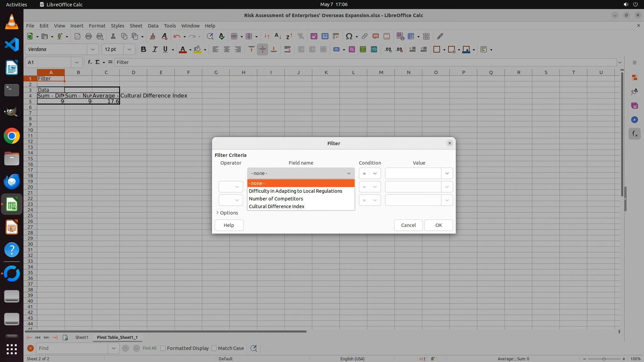
Task: Switch to the Sheet1 tab
Action: tap(82, 337)
